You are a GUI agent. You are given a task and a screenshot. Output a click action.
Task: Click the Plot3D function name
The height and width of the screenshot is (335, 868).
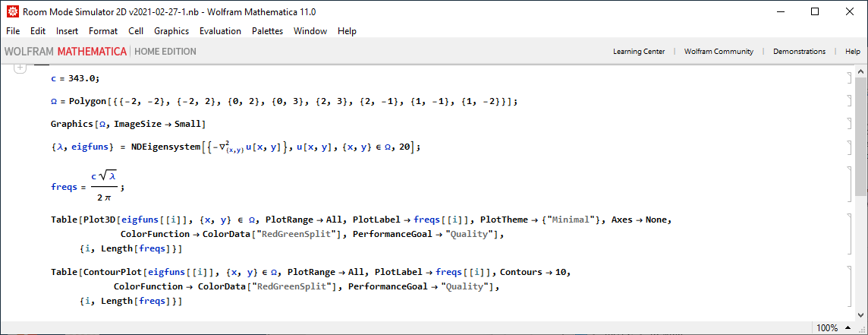point(99,220)
